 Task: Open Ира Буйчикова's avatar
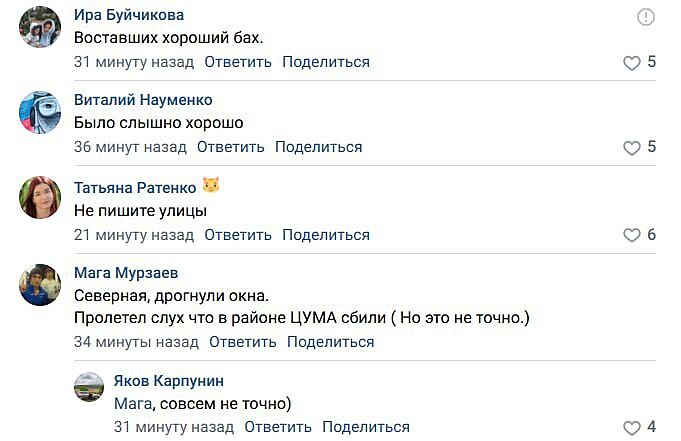(40, 27)
